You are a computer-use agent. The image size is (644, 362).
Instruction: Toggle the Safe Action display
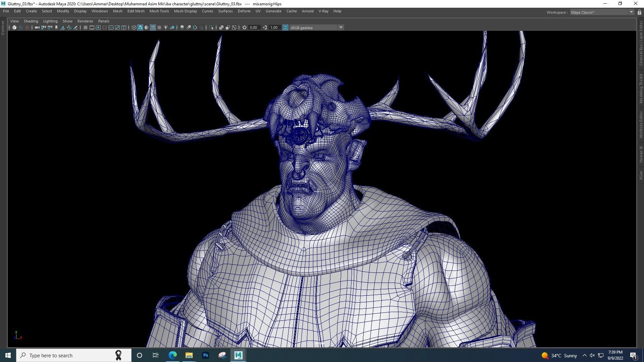(117, 27)
